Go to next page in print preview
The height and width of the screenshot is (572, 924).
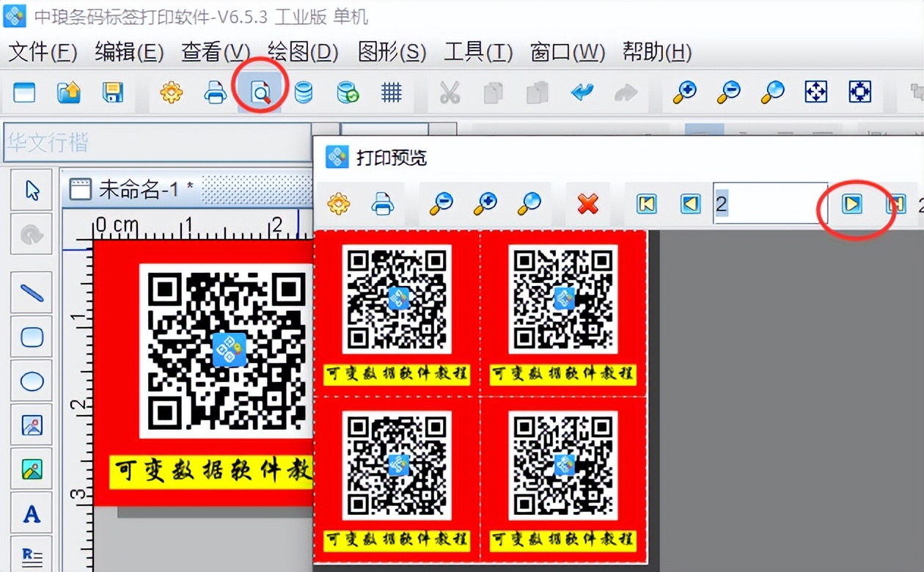(851, 203)
